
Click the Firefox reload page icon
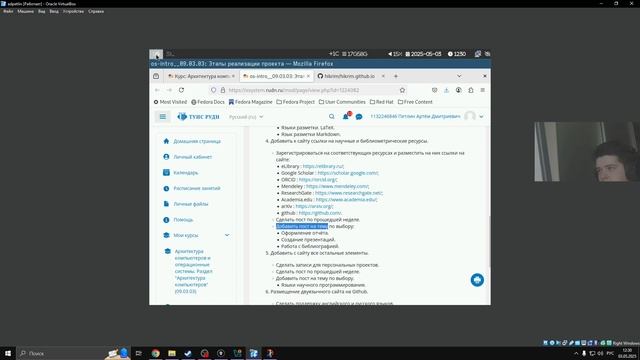pos(181,90)
